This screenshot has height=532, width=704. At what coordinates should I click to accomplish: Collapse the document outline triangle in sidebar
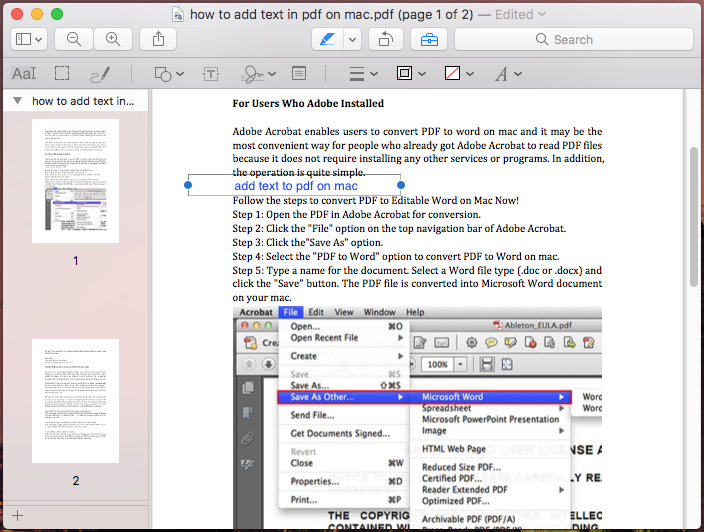18,101
